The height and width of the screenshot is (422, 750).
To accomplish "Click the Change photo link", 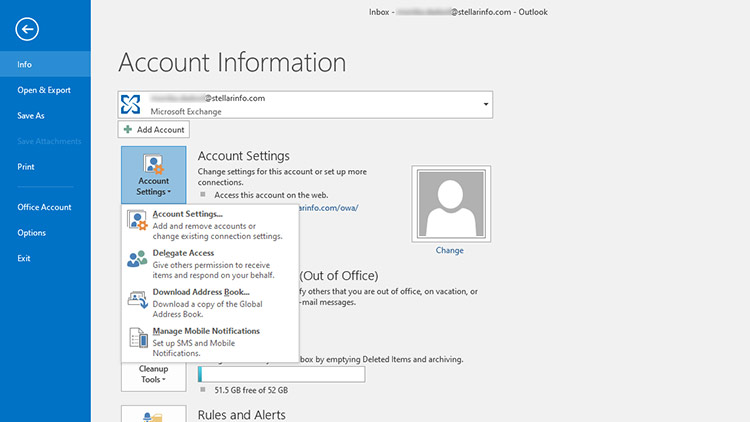I will click(449, 250).
